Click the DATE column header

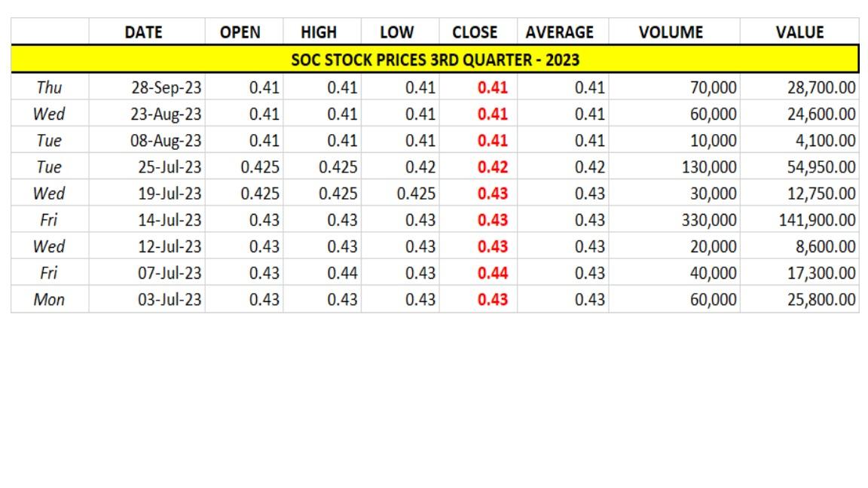(146, 32)
